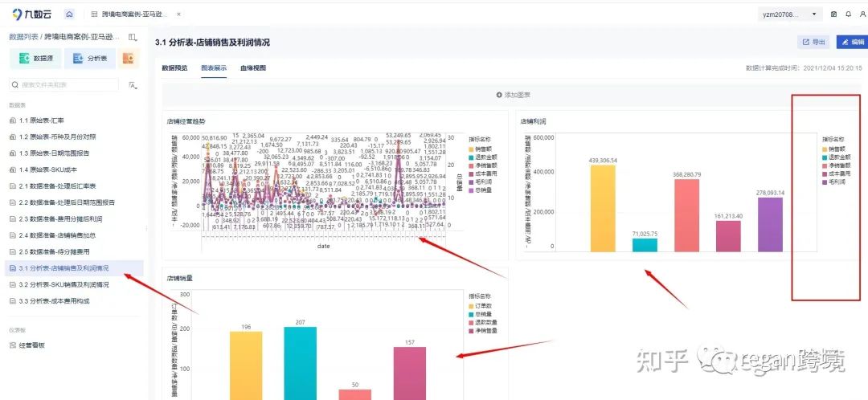Viewport: 868px width, 400px height.
Task: Click the 数据源 add icon button
Action: (35, 58)
